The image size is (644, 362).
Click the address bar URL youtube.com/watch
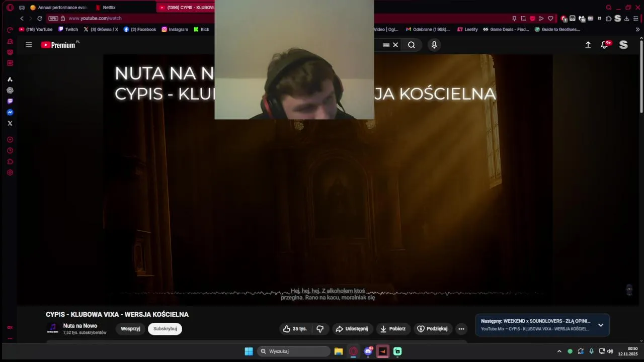95,19
